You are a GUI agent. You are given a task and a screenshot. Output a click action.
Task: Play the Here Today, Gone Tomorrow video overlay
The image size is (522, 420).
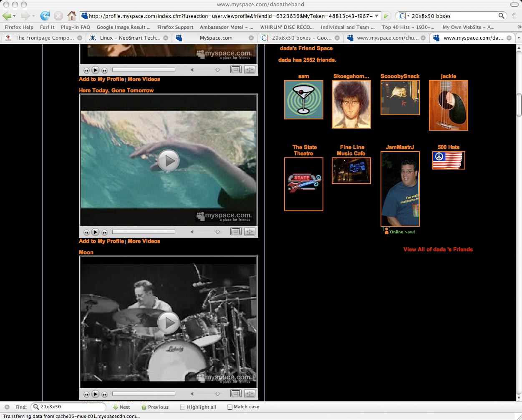[169, 161]
